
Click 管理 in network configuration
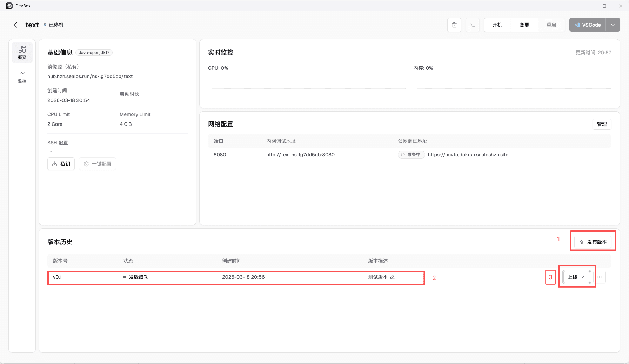pos(602,124)
